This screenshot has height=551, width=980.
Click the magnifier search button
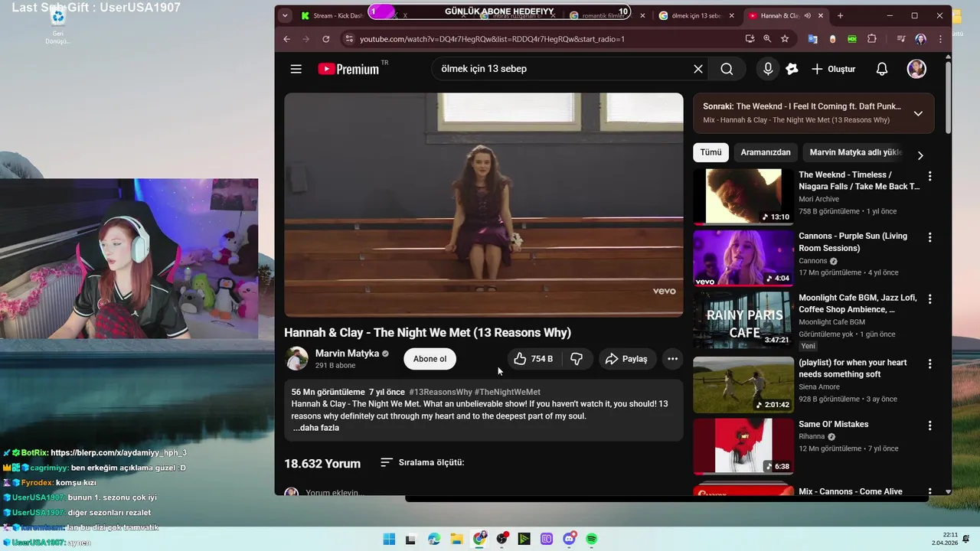(x=727, y=69)
